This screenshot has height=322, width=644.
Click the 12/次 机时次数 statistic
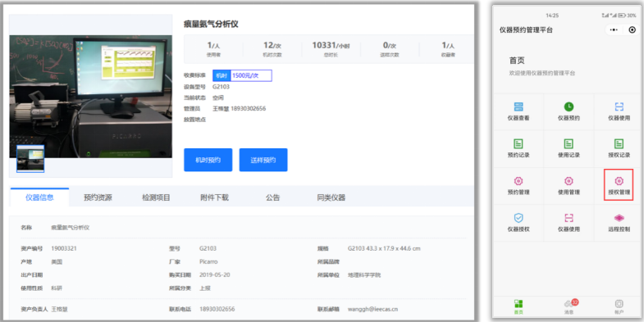point(272,49)
